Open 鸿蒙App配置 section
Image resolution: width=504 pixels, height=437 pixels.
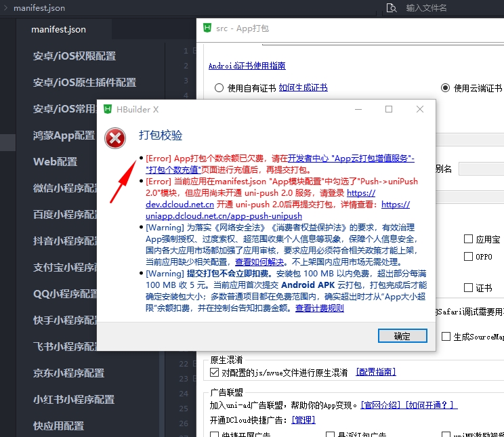click(x=64, y=135)
